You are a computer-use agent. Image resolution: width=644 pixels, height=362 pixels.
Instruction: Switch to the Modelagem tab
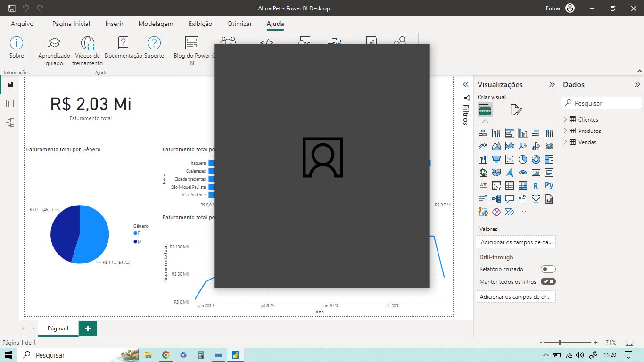156,24
